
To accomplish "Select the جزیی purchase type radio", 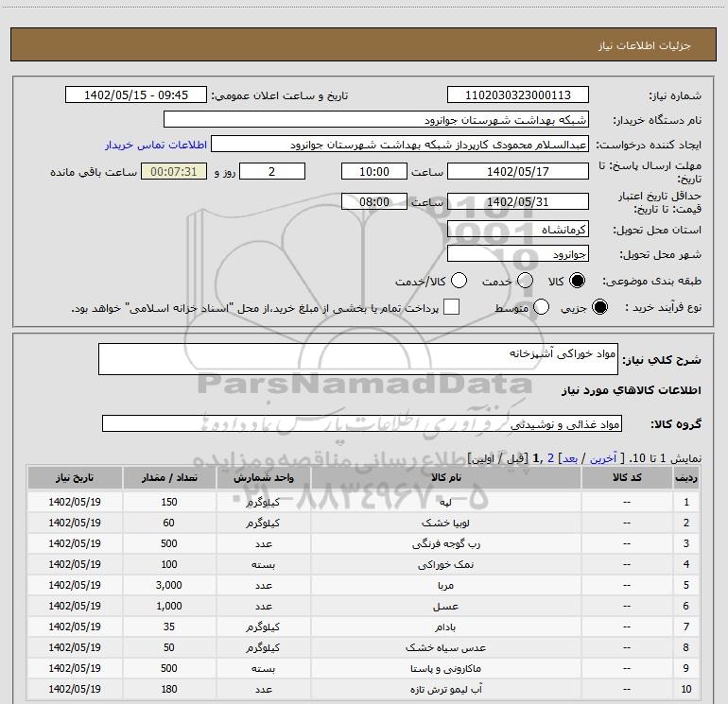I will pyautogui.click(x=599, y=307).
